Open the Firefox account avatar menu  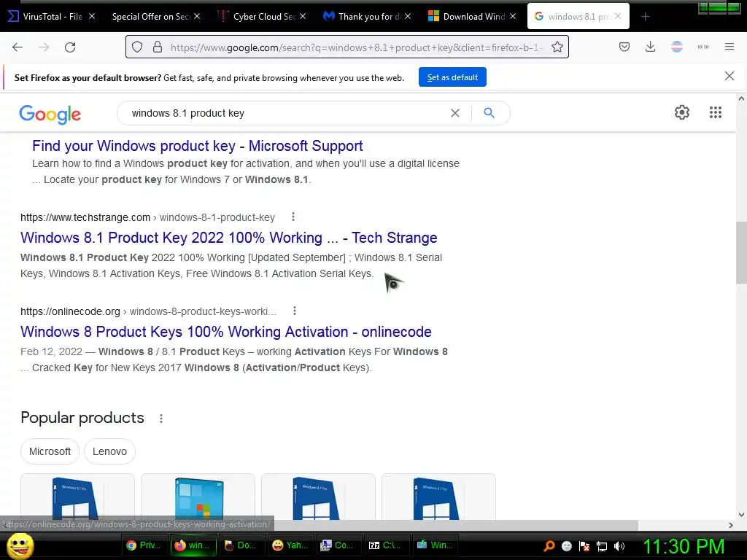(x=677, y=47)
